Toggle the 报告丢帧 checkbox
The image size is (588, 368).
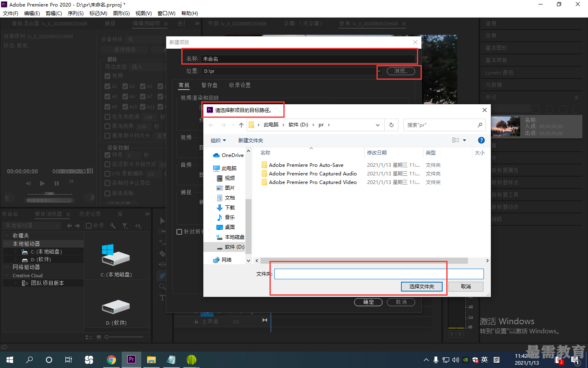tap(107, 193)
